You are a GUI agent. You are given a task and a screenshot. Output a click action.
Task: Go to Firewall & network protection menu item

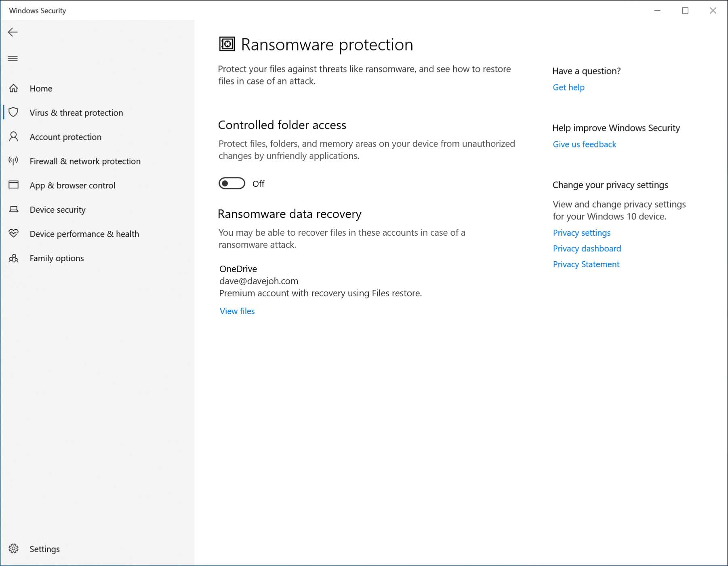[85, 161]
